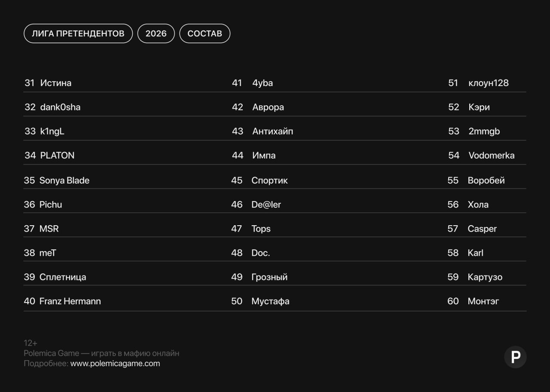Select the ЛИГА ПРЕТЕНДЕНТОВ pill tag

click(78, 34)
